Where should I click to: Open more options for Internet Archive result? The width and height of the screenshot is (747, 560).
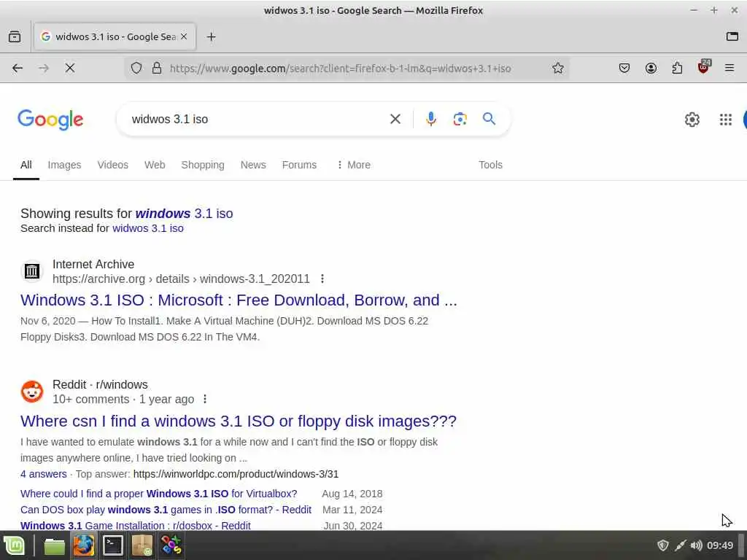click(x=322, y=279)
